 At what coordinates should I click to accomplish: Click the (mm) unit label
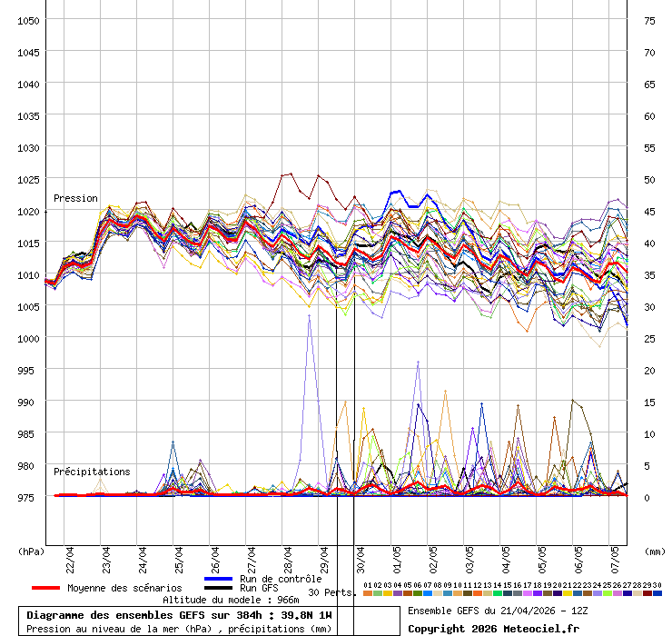[656, 551]
